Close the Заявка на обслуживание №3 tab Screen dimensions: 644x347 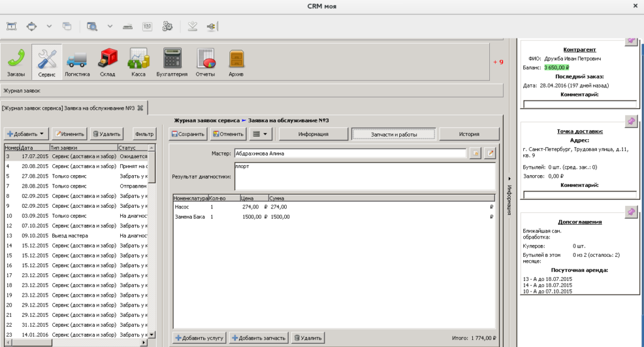click(x=140, y=108)
